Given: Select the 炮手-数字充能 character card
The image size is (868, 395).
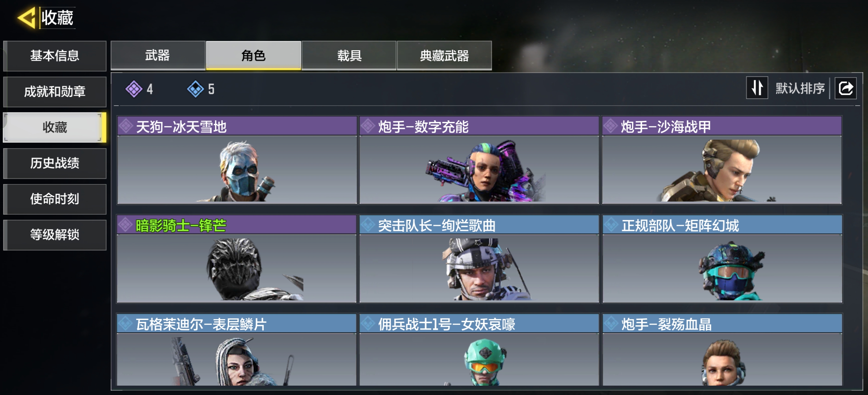Looking at the screenshot, I should click(479, 160).
